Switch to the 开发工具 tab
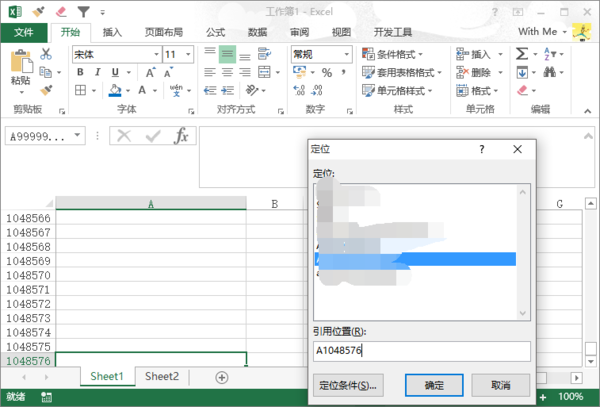The height and width of the screenshot is (407, 600). pyautogui.click(x=393, y=33)
